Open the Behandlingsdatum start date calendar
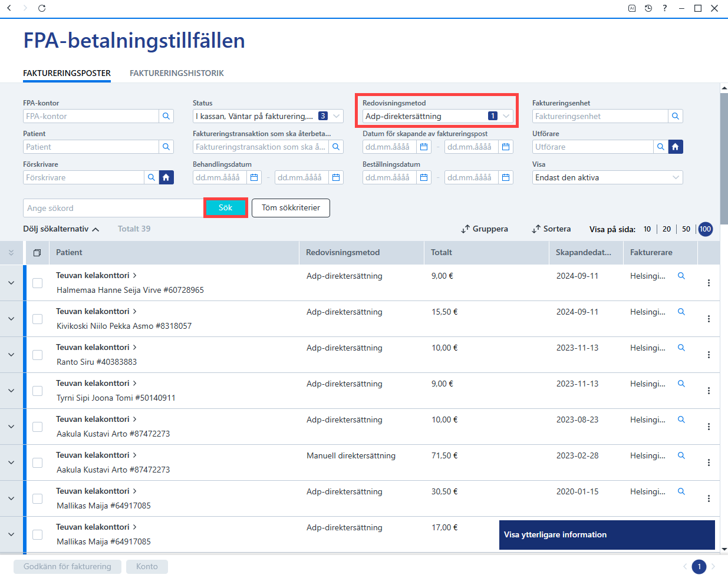Viewport: 728px width, 578px height. click(x=254, y=177)
